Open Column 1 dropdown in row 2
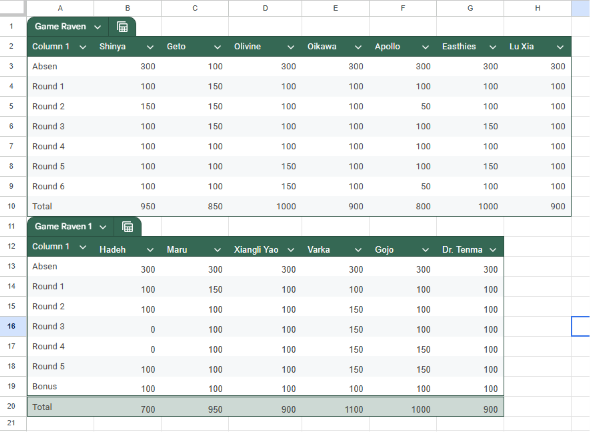 (83, 47)
